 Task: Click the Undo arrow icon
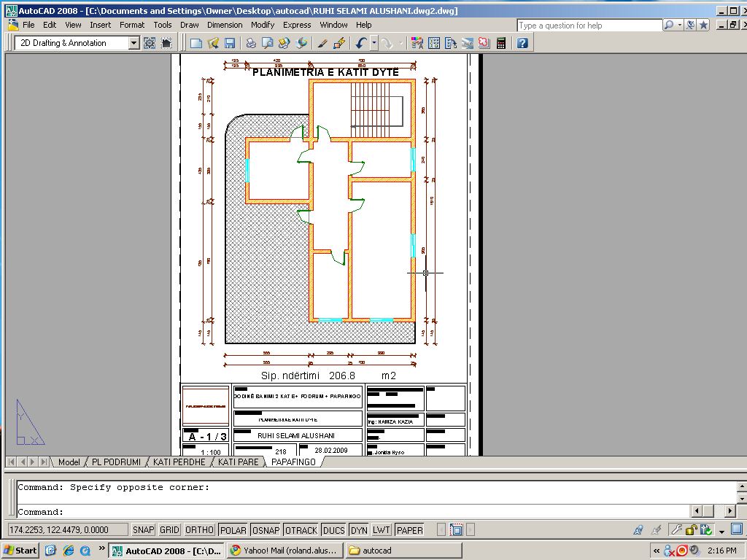coord(361,43)
